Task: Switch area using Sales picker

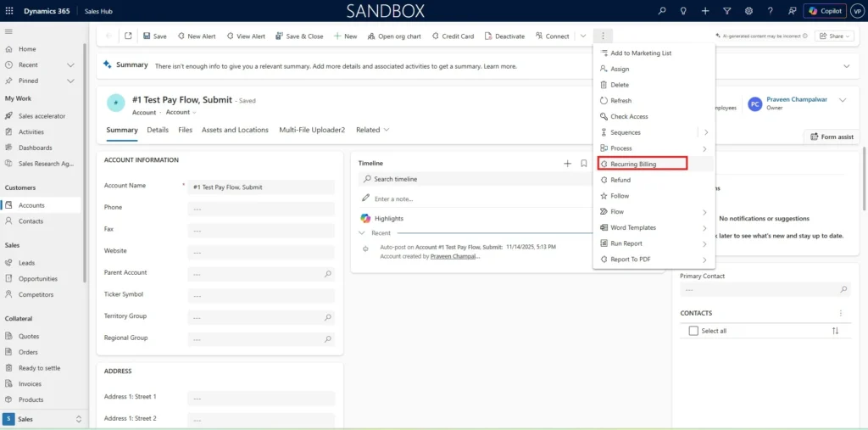Action: [43, 419]
